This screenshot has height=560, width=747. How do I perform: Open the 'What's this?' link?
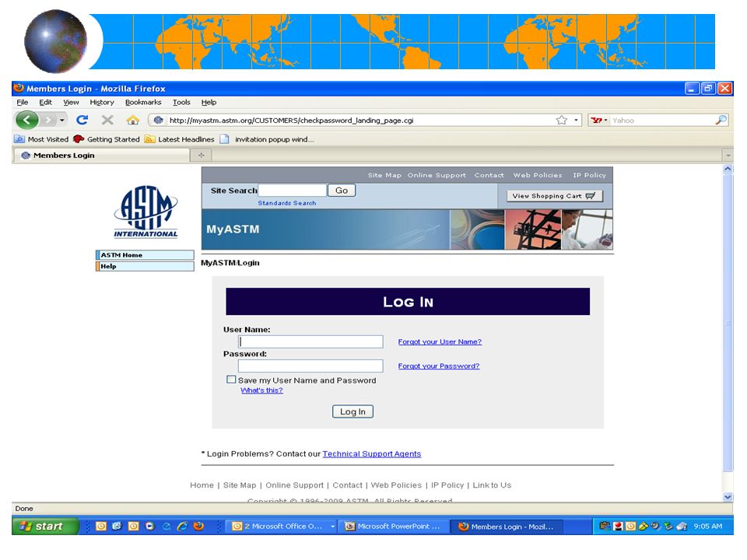pos(261,390)
